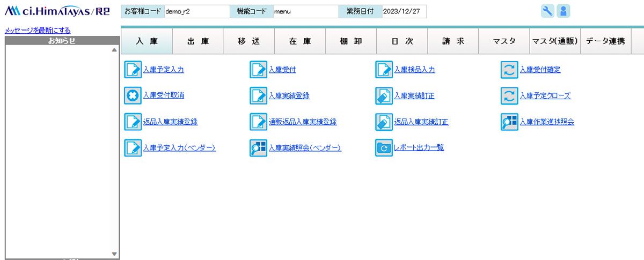
Task: Click the user profile icon
Action: coord(563,11)
